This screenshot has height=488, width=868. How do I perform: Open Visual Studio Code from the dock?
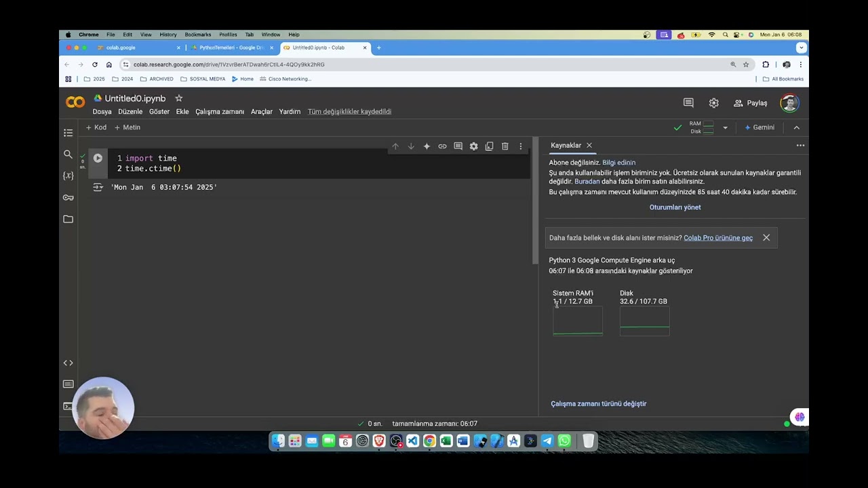point(412,441)
